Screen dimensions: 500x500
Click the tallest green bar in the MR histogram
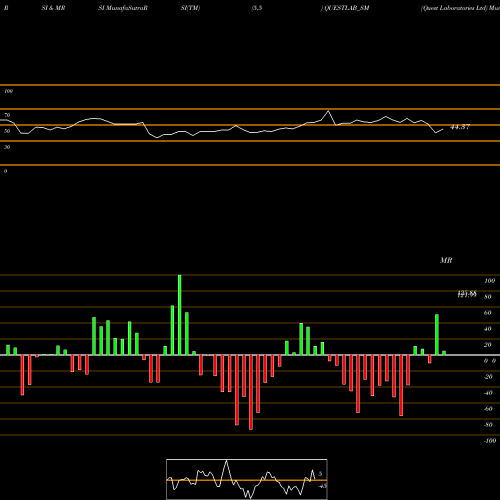tap(180, 315)
